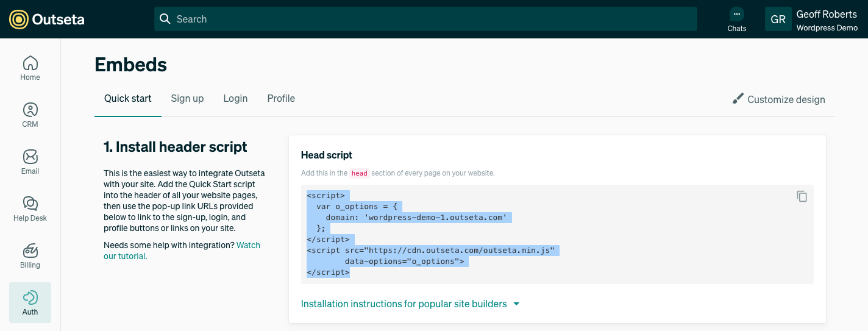Go to the Email section

pyautogui.click(x=30, y=162)
